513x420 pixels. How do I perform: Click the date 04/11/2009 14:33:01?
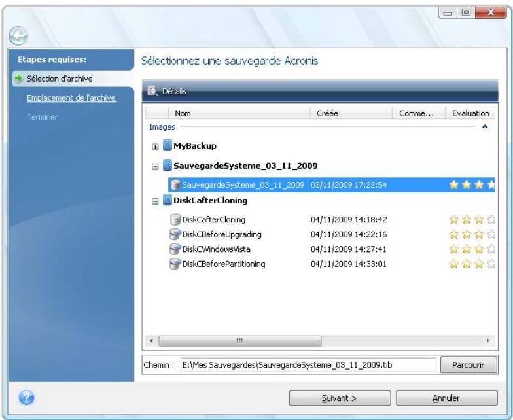point(349,264)
